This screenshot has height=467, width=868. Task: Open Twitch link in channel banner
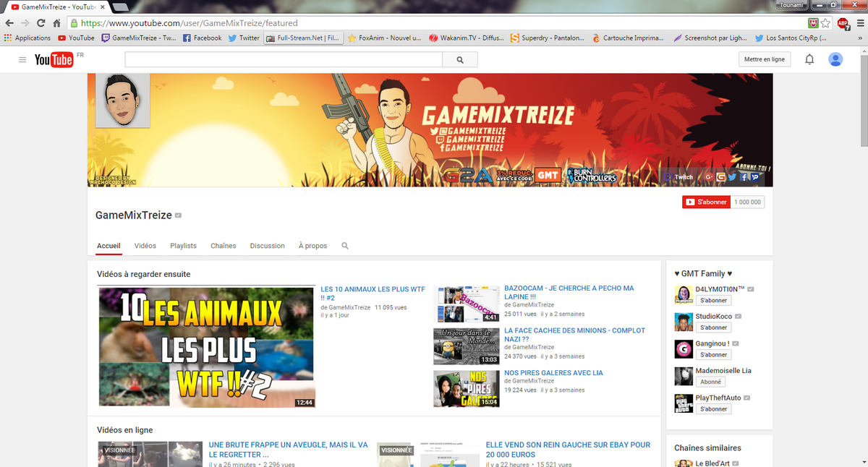[x=678, y=176]
